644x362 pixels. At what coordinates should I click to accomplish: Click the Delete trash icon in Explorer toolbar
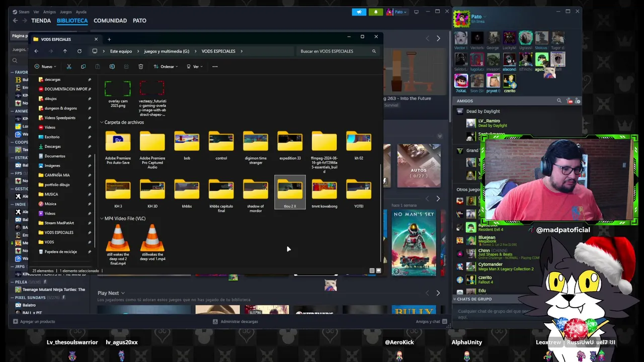point(141,66)
